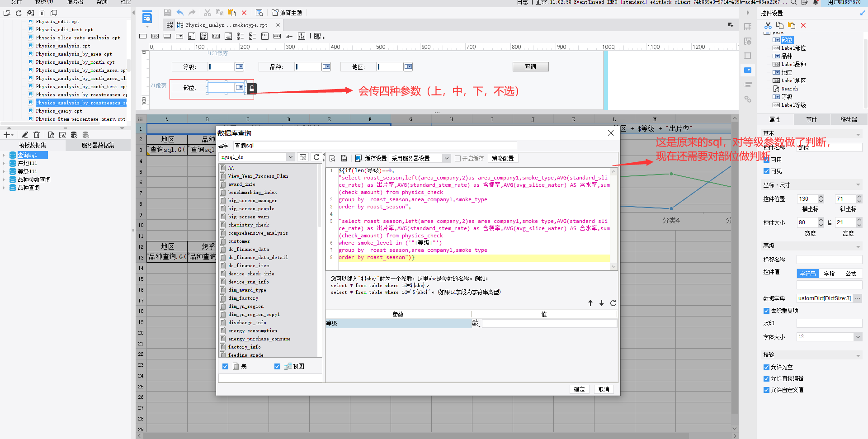This screenshot has width=868, height=439.
Task: Open the 帮助 menu
Action: [x=102, y=2]
